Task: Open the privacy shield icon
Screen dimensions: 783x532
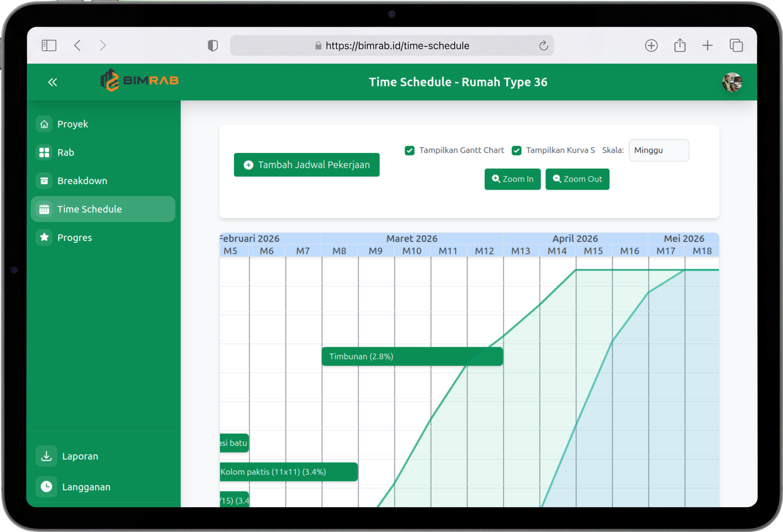Action: tap(213, 45)
